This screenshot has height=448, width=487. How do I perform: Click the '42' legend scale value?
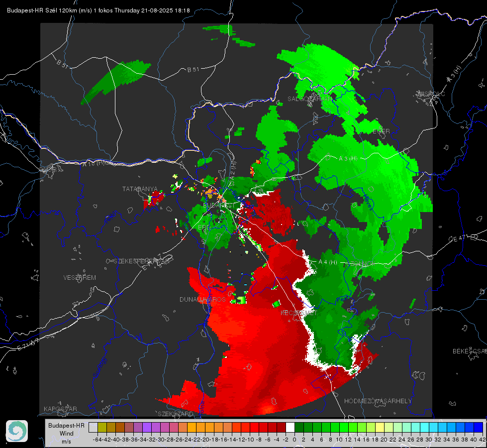tap(483, 440)
